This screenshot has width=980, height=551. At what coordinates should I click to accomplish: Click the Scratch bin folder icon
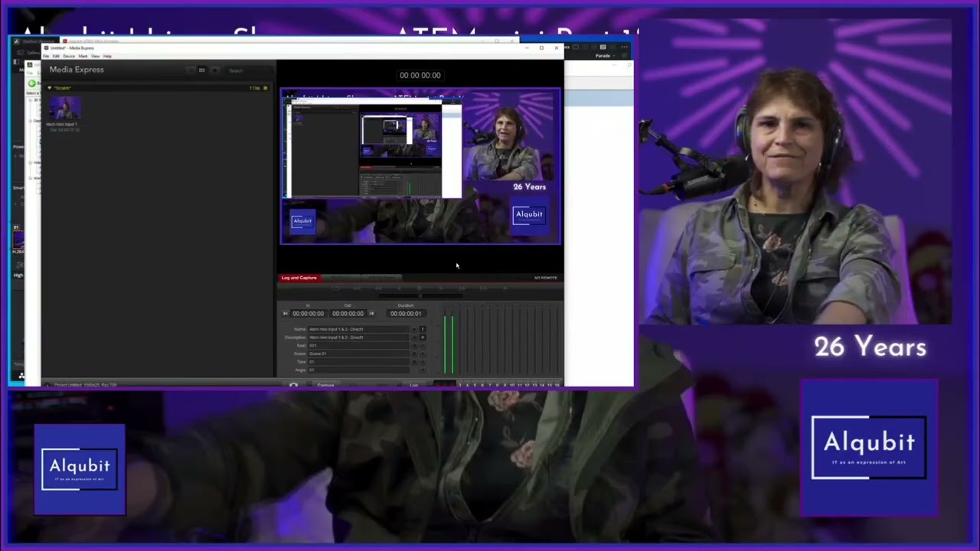266,88
